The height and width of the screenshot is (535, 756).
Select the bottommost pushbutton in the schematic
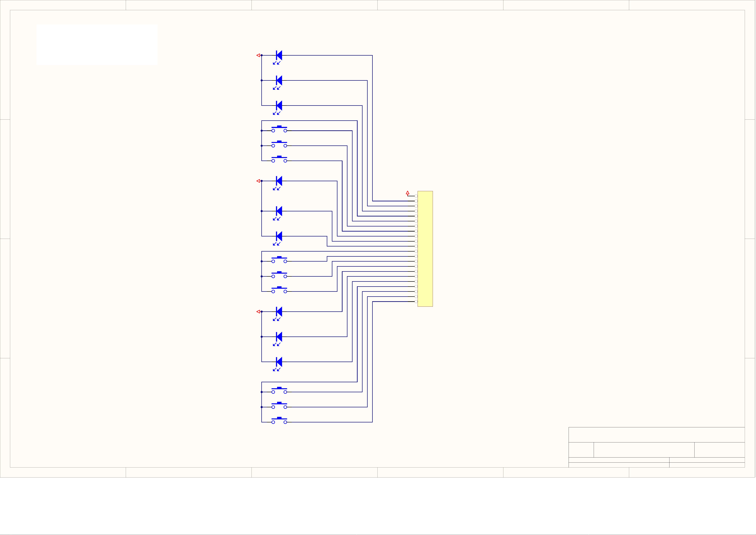click(x=279, y=421)
